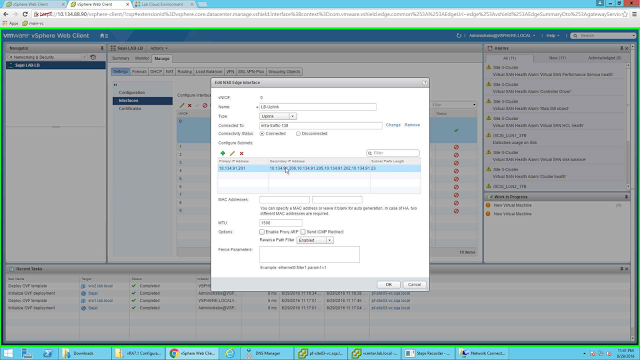Image resolution: width=640 pixels, height=360 pixels.
Task: Switch to the Monitor tab
Action: [x=142, y=58]
